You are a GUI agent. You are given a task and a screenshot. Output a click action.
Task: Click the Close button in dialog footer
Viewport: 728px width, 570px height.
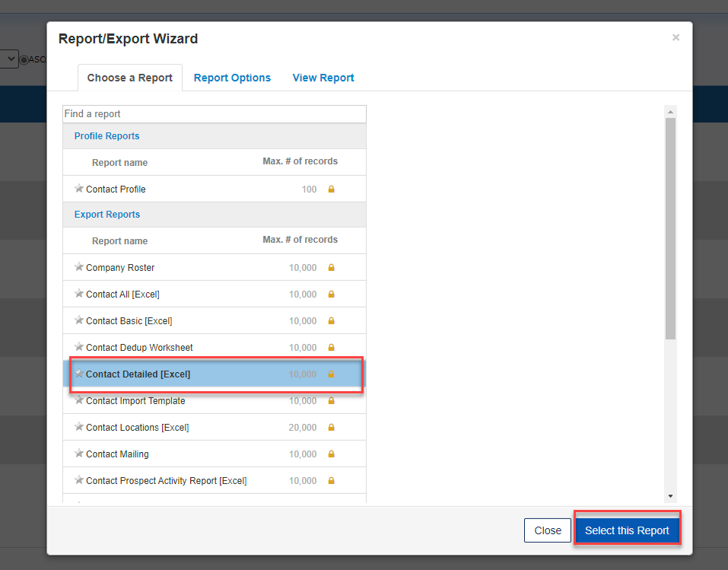[547, 530]
